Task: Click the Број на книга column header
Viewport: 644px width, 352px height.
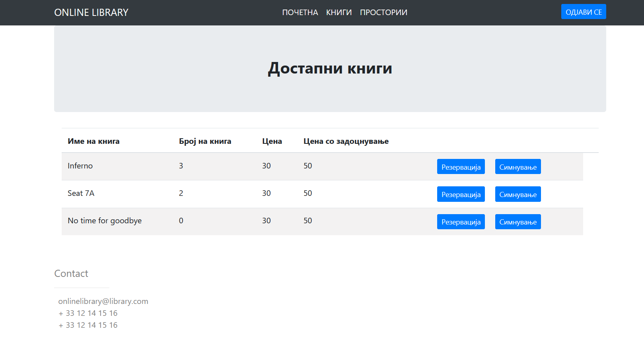Action: pyautogui.click(x=205, y=141)
